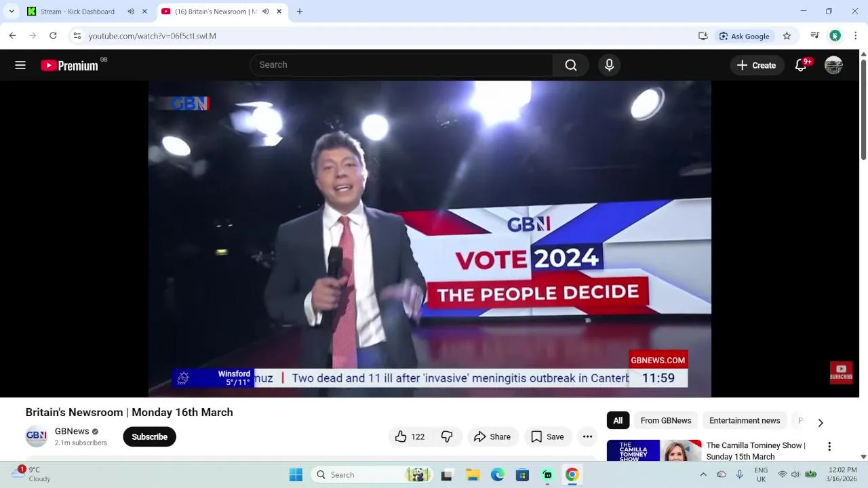Image resolution: width=868 pixels, height=488 pixels.
Task: Dislike the video with thumbs down
Action: click(447, 437)
